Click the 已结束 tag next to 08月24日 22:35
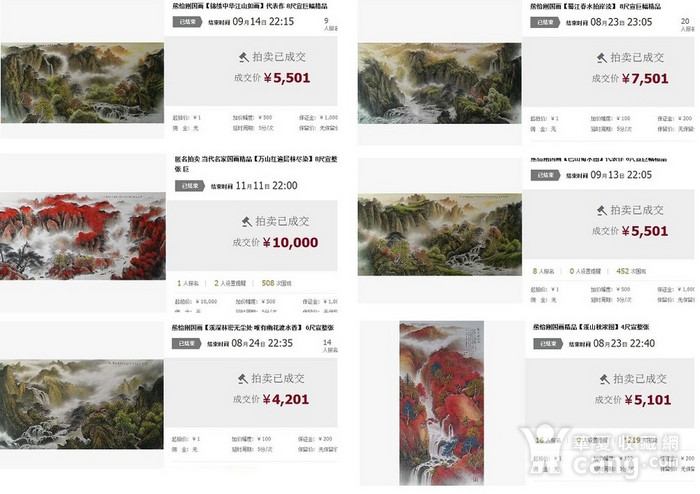This screenshot has width=700, height=494. coord(187,343)
